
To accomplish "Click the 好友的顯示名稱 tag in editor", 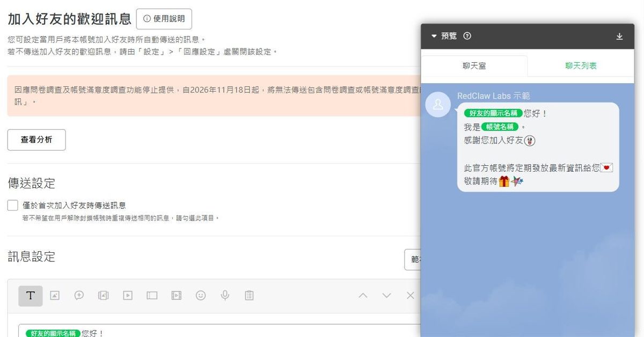I will click(x=53, y=333).
